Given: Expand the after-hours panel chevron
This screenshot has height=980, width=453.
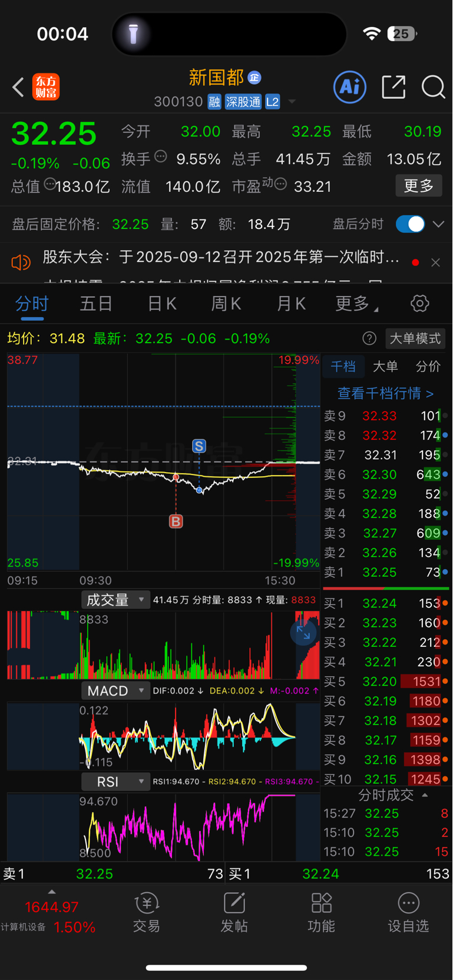Looking at the screenshot, I should [438, 224].
